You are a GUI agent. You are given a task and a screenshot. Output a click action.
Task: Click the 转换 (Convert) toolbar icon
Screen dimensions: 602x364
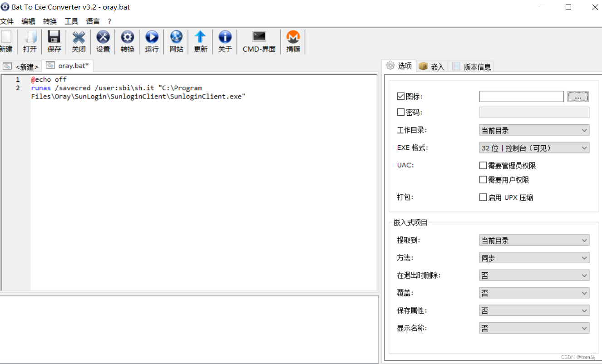(128, 41)
